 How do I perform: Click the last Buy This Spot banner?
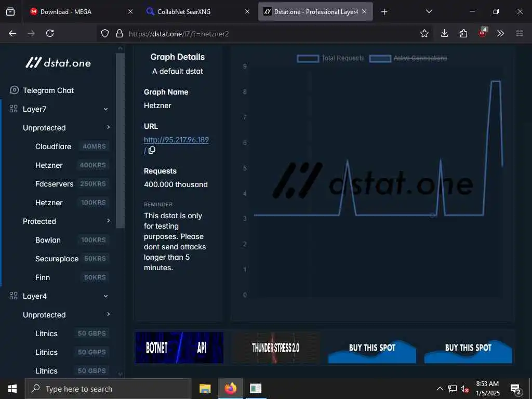[x=468, y=348]
